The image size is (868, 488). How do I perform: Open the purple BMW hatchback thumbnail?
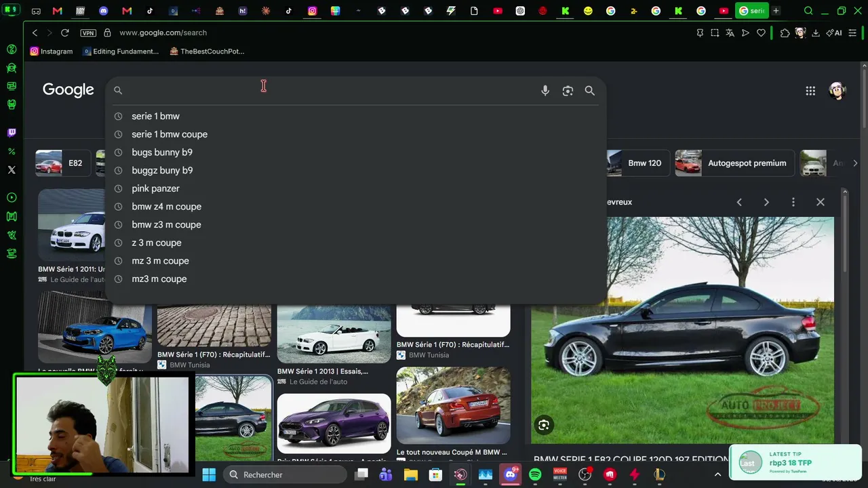(x=334, y=424)
